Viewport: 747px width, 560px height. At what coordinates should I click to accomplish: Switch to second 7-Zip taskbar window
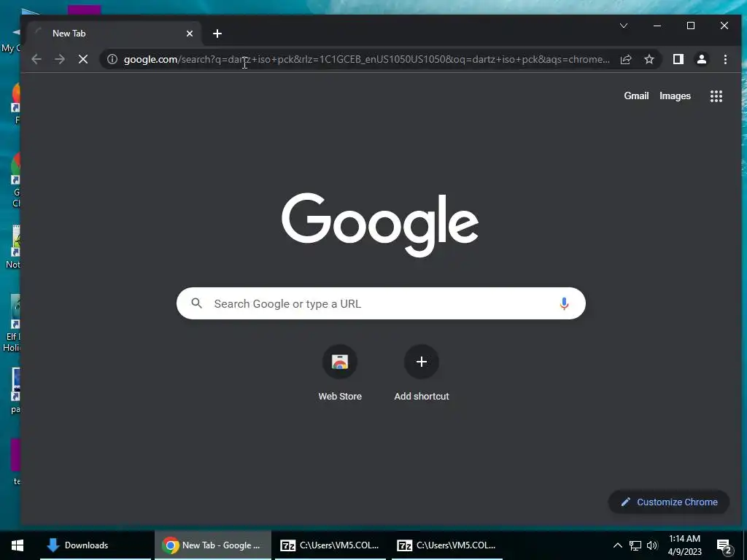[447, 545]
